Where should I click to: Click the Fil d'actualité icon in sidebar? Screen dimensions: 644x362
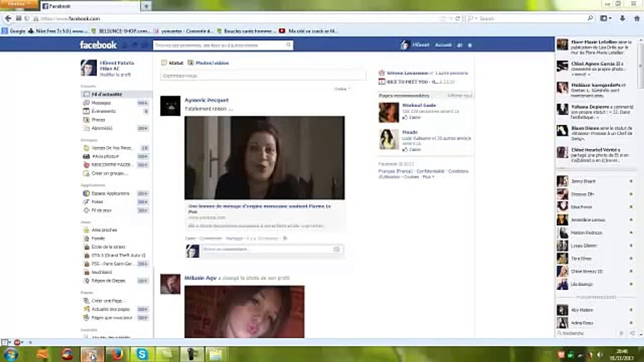(x=87, y=94)
